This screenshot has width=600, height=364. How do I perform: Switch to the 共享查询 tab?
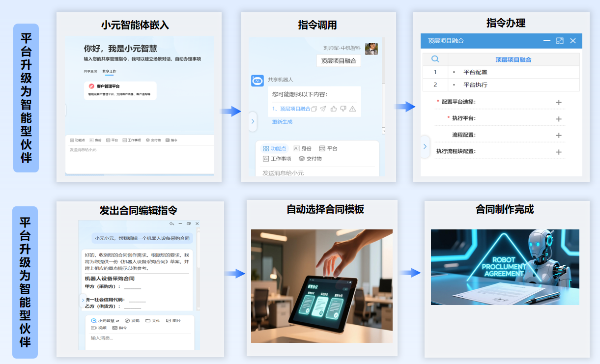coord(90,71)
